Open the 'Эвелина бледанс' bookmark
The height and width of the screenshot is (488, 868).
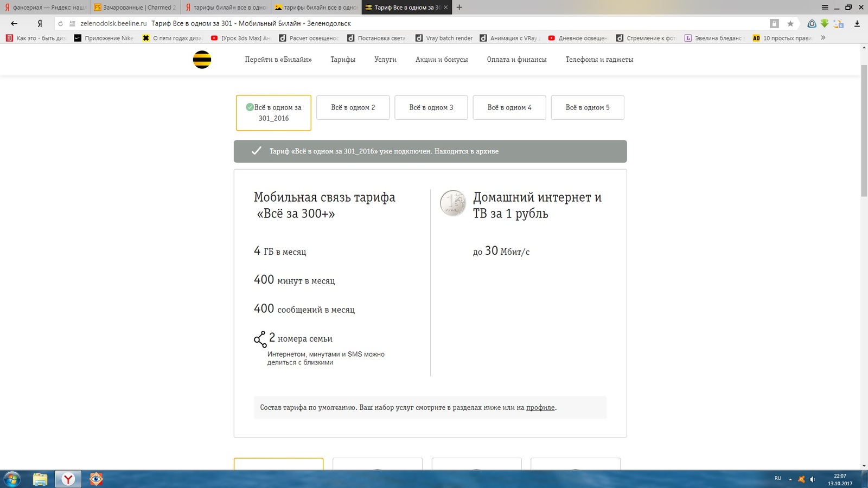[715, 38]
